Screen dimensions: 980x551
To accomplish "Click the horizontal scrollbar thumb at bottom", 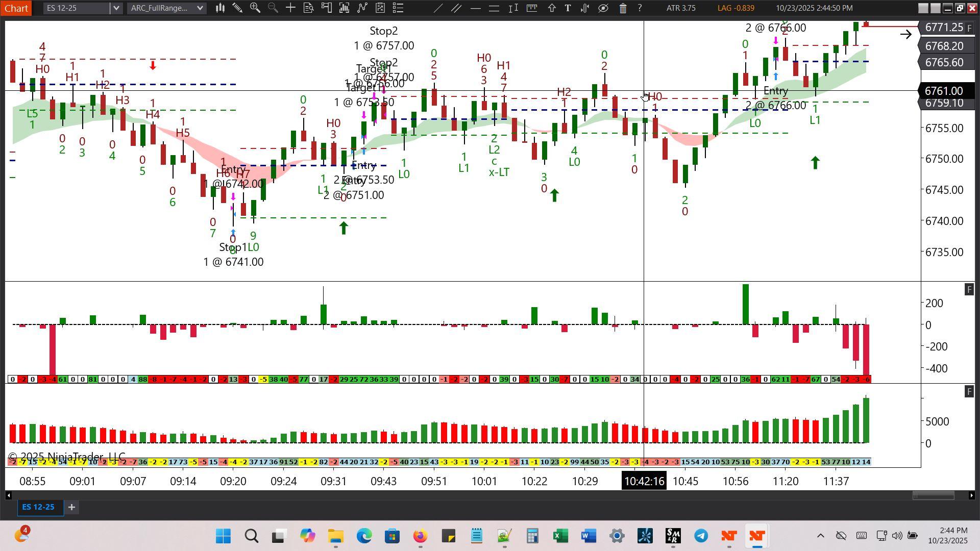I will coord(933,495).
